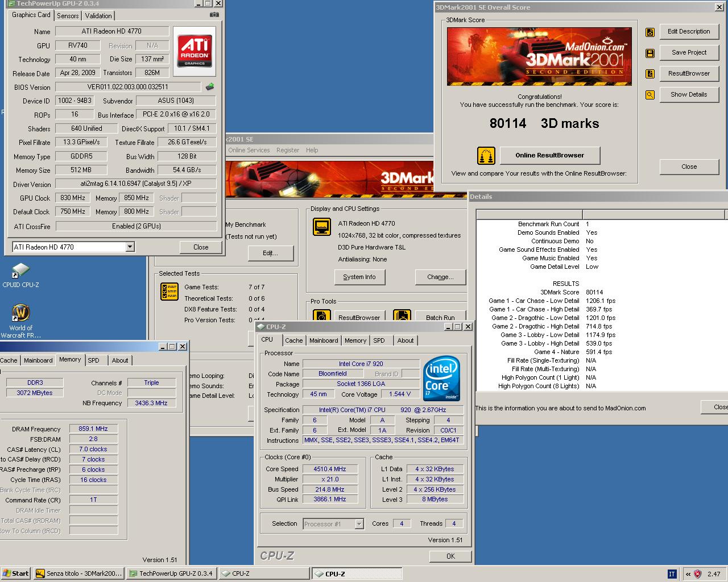Open the Mainboard tab in front CPU-Z
Image resolution: width=728 pixels, height=582 pixels.
pos(324,340)
